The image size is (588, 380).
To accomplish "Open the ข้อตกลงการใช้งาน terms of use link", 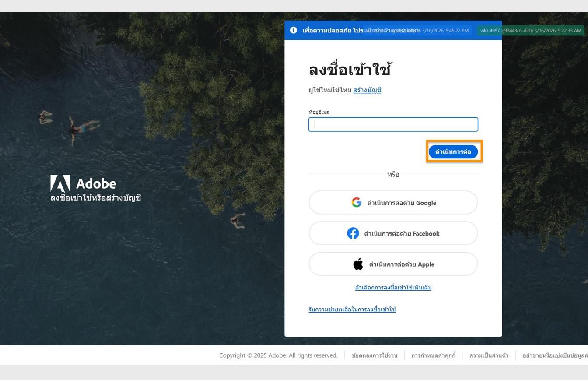I will point(375,355).
